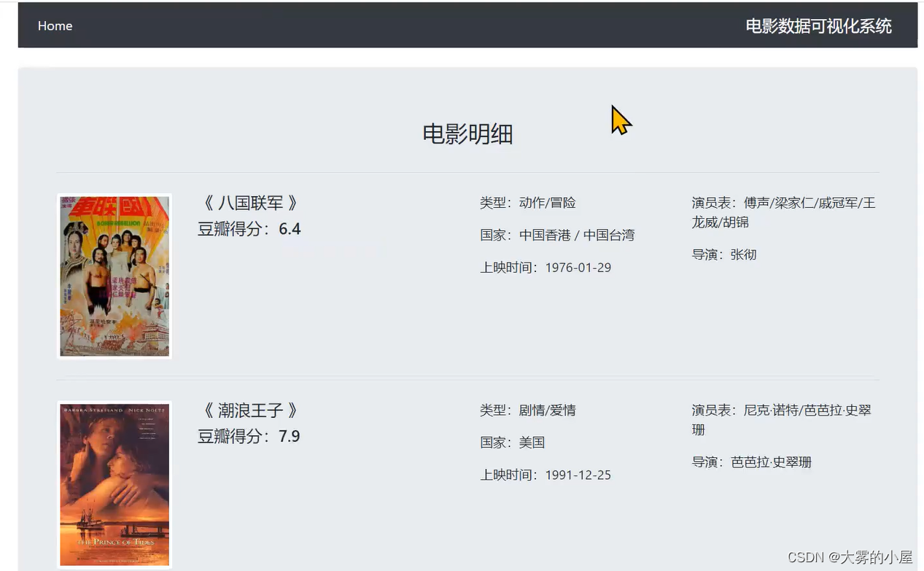Select the country label 美国
The width and height of the screenshot is (924, 571).
(533, 442)
